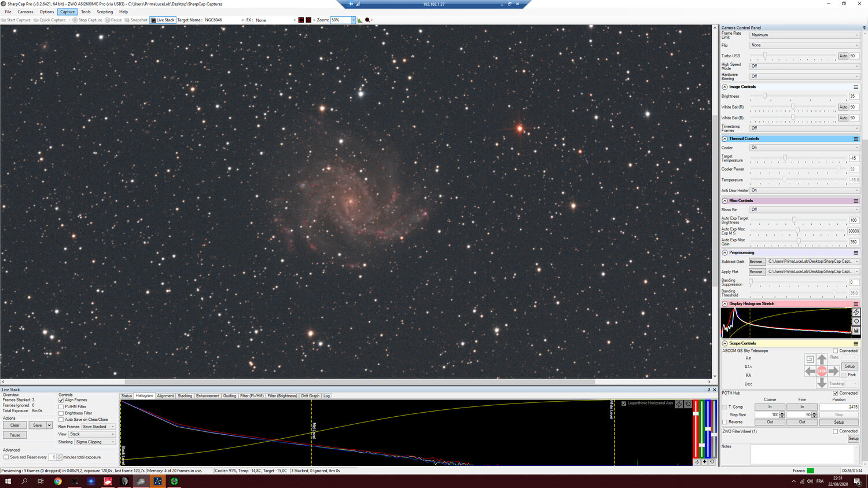Open the View dropdown set to Stack
868x488 pixels.
pos(92,434)
